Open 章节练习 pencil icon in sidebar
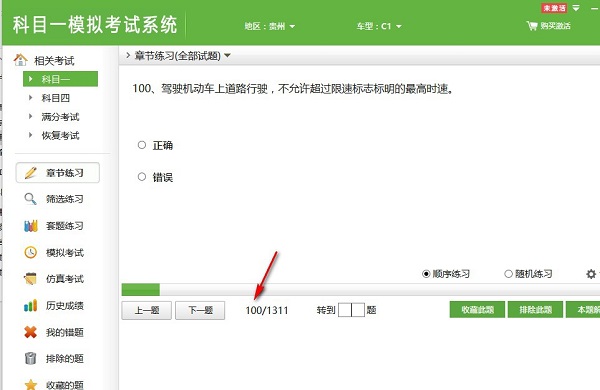 (x=31, y=173)
